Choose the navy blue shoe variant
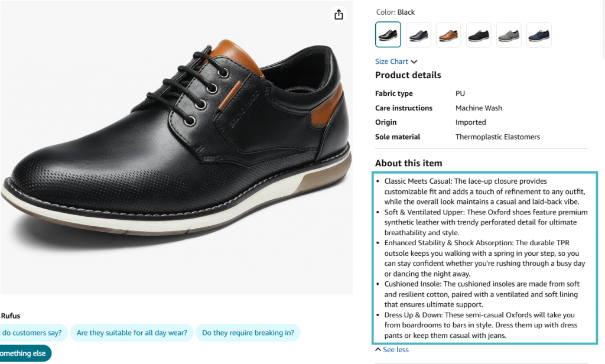This screenshot has height=364, width=605. (418, 34)
